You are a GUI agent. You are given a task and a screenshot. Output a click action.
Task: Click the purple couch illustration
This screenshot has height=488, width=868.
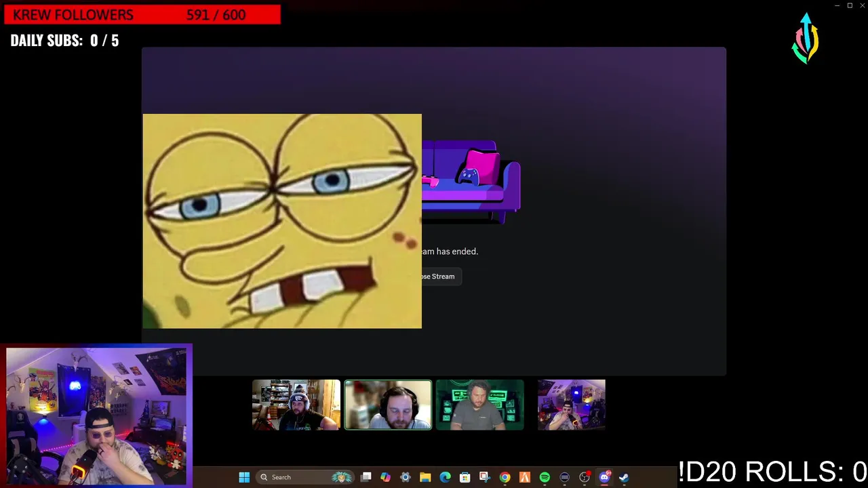click(x=471, y=181)
